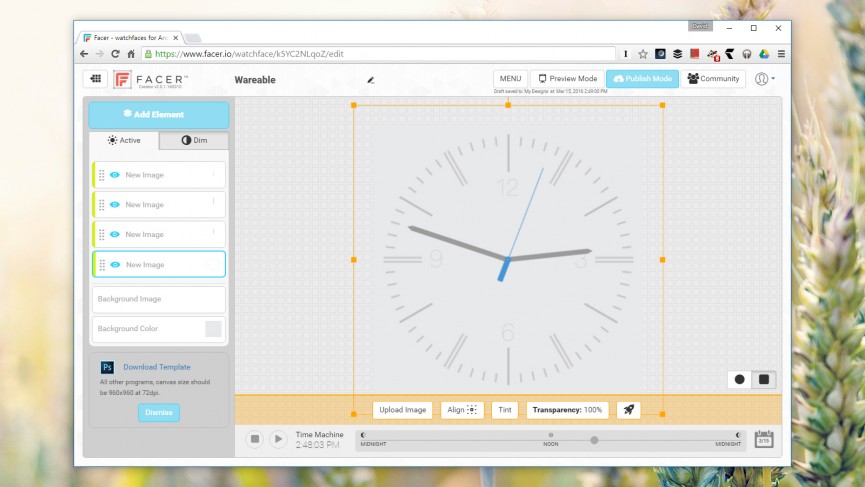Jump to the NOON marker on the timeline
The width and height of the screenshot is (865, 487).
point(551,440)
